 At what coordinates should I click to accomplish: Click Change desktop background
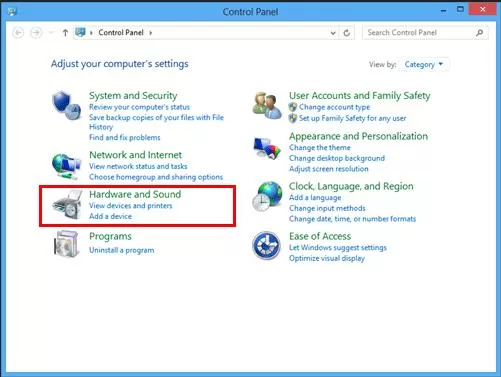pyautogui.click(x=337, y=158)
